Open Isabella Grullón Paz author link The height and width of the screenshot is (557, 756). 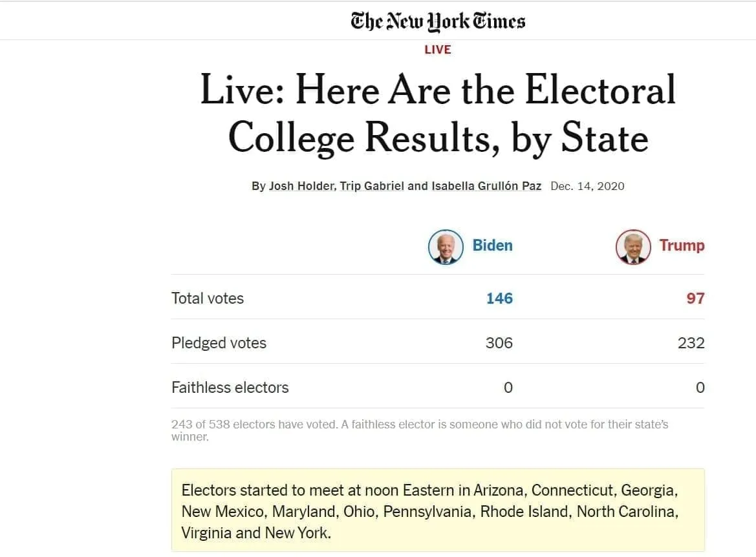tap(486, 186)
